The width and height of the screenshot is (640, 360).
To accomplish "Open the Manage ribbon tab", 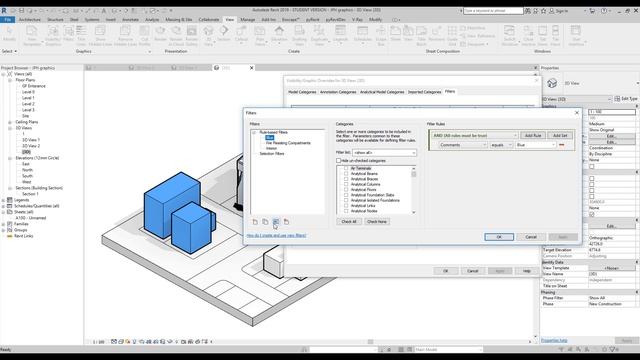I will [x=247, y=20].
